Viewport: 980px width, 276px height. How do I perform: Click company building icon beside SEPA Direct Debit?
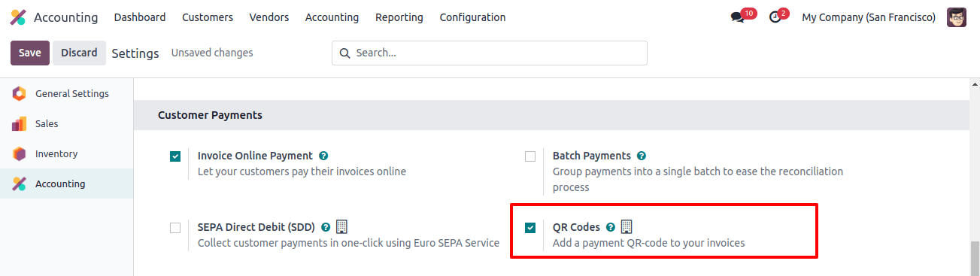click(341, 226)
